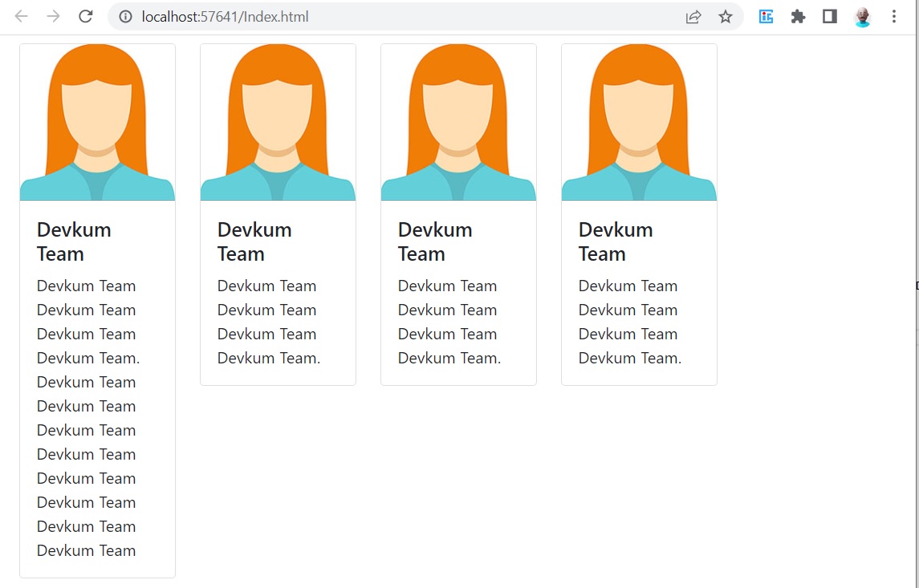This screenshot has width=919, height=588.
Task: Open the Chrome three-dot menu
Action: tap(894, 16)
